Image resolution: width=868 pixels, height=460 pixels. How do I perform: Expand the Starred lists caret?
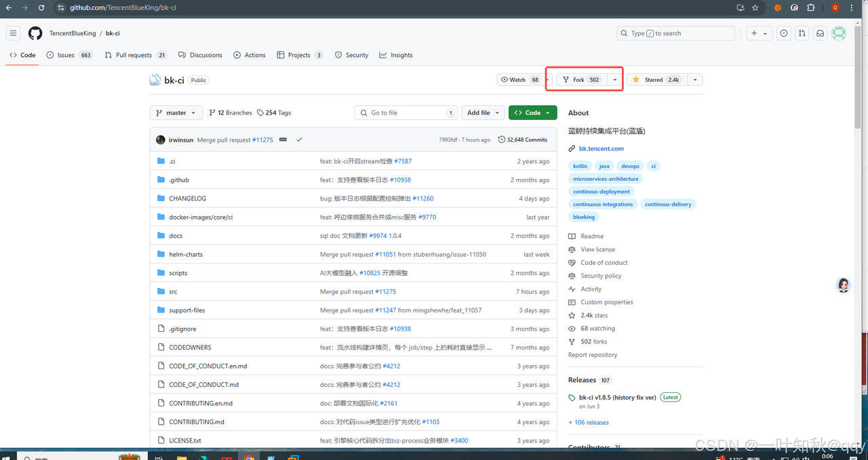click(x=694, y=80)
